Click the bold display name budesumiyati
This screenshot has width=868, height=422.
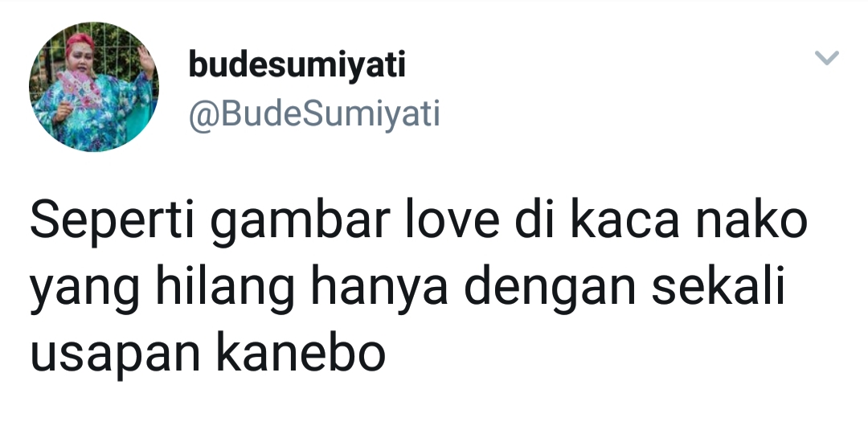click(297, 65)
